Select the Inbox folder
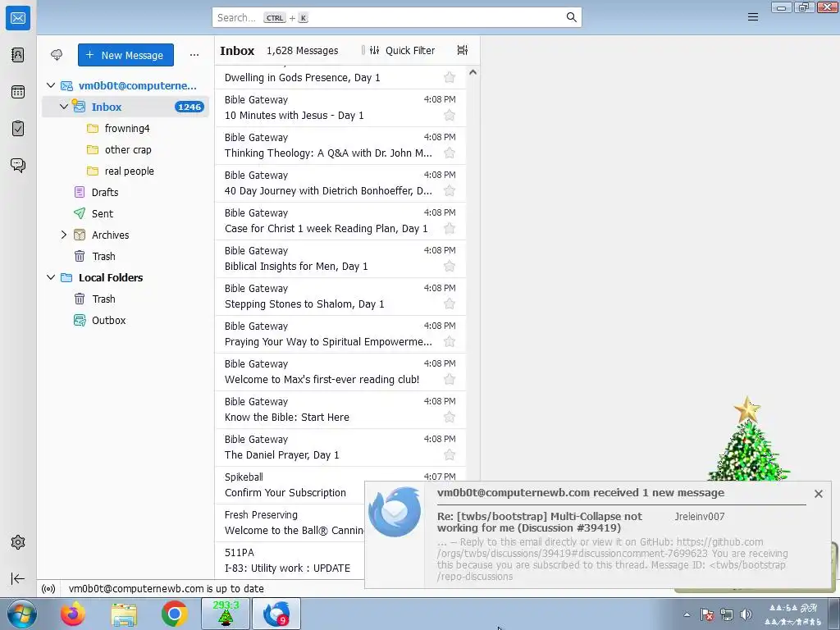The height and width of the screenshot is (630, 840). click(x=126, y=107)
